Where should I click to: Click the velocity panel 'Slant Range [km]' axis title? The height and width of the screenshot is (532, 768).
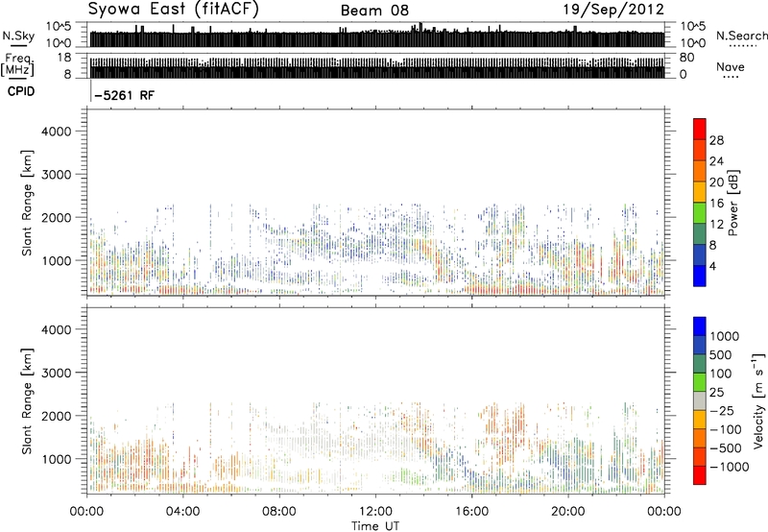(x=27, y=401)
